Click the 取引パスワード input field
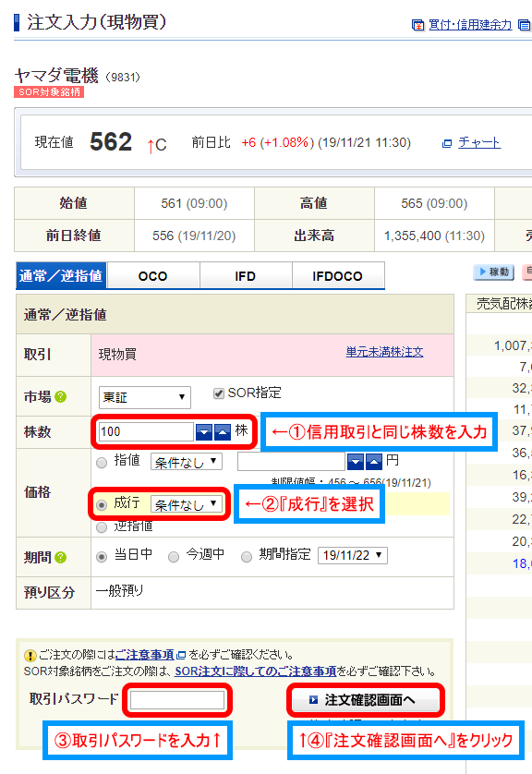The width and height of the screenshot is (532, 774). 177,700
